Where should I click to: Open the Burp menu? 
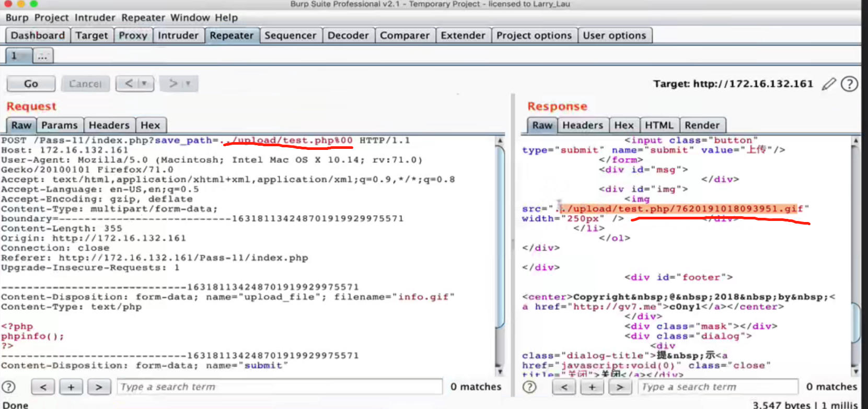pos(17,17)
